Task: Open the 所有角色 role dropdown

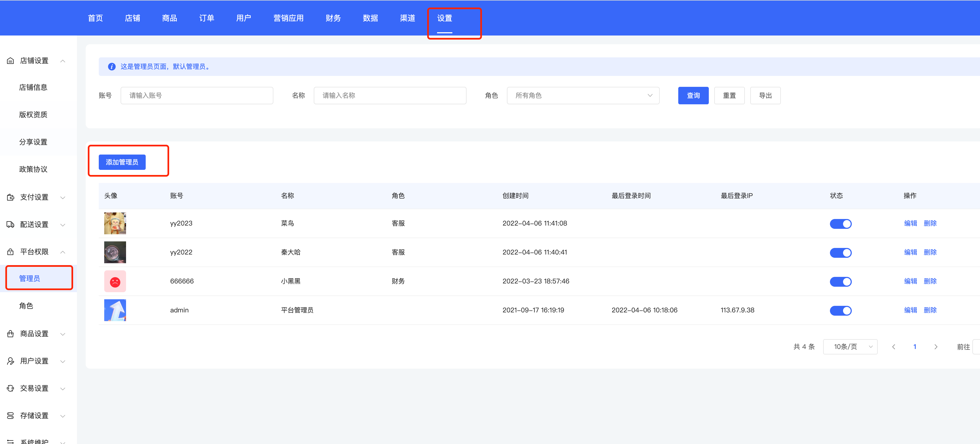Action: (x=582, y=96)
